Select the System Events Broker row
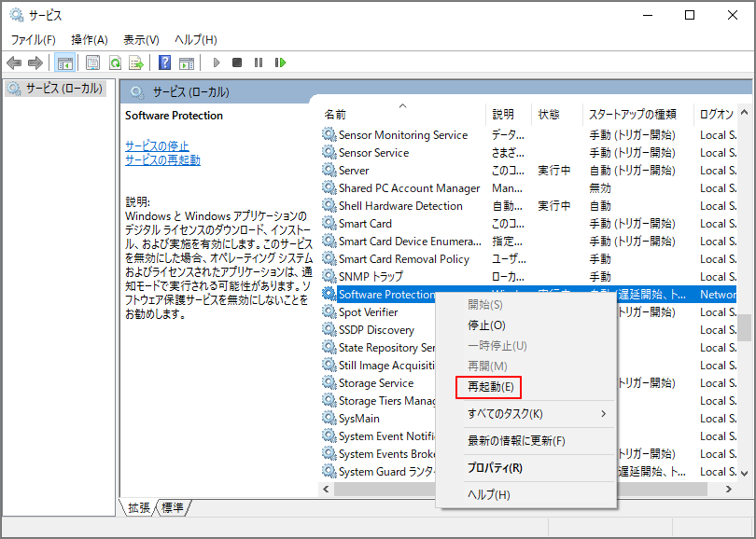Screen dimensions: 756x539 378,454
